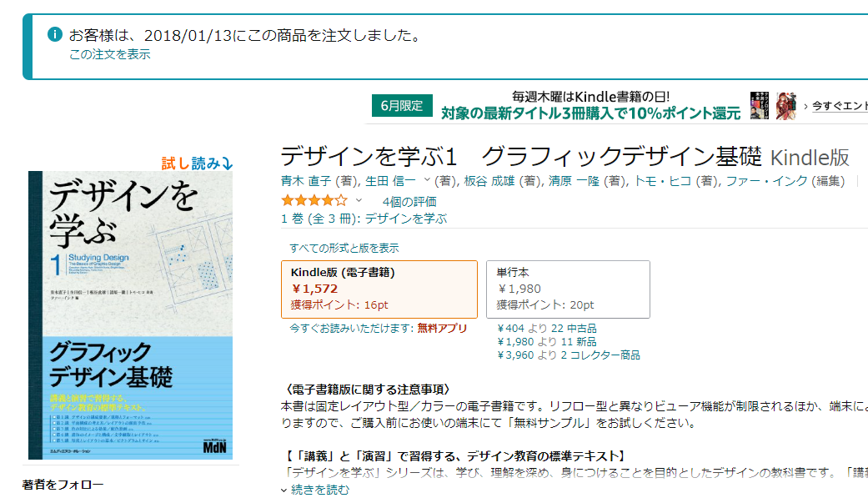The width and height of the screenshot is (868, 498).
Task: Open ¥404 より 22 中古品 offers
Action: pos(547,329)
